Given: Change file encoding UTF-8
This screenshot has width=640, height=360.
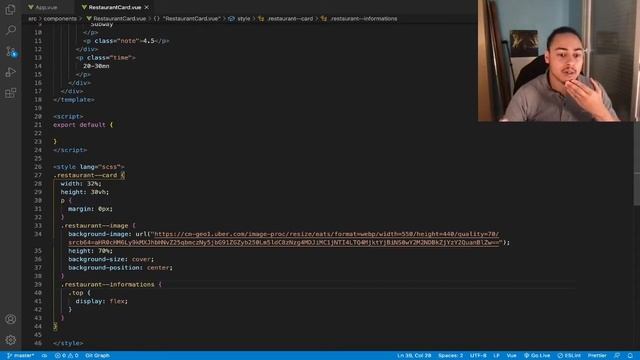Looking at the screenshot, I should 478,356.
